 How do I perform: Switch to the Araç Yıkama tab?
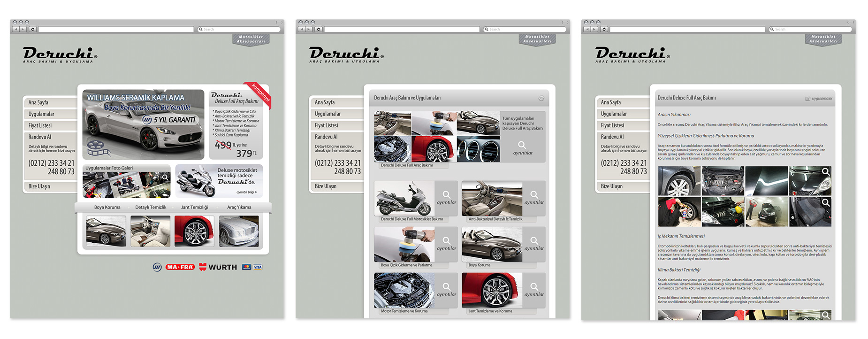pyautogui.click(x=239, y=207)
